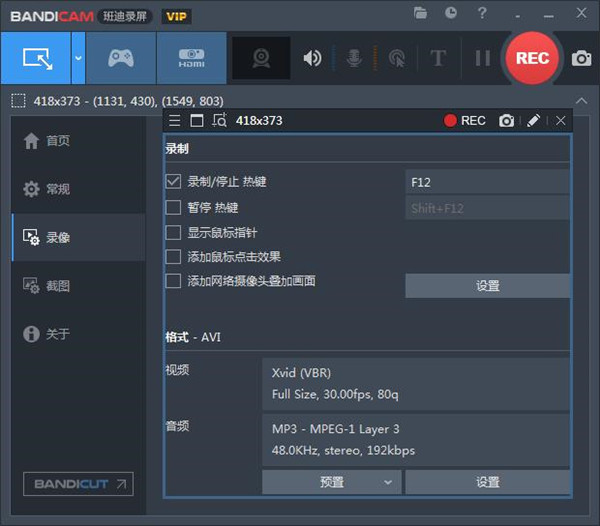Click the F12 record hotkey field
The width and height of the screenshot is (600, 526).
tap(488, 182)
